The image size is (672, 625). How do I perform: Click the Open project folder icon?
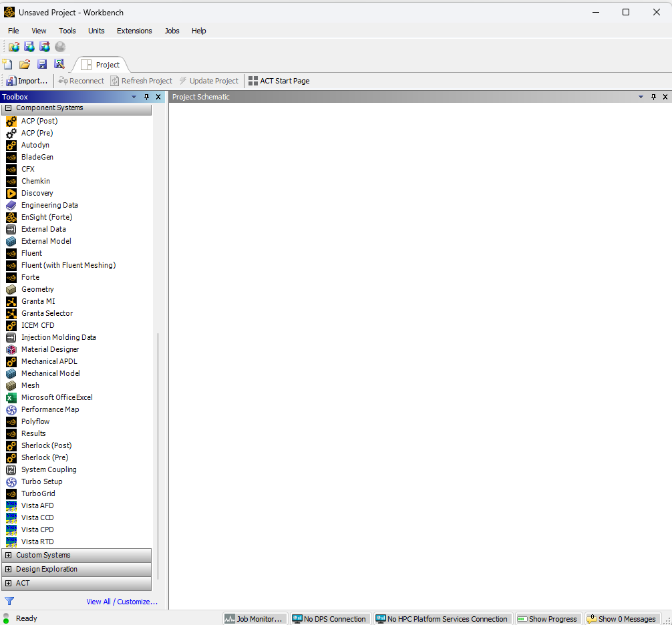pyautogui.click(x=25, y=64)
